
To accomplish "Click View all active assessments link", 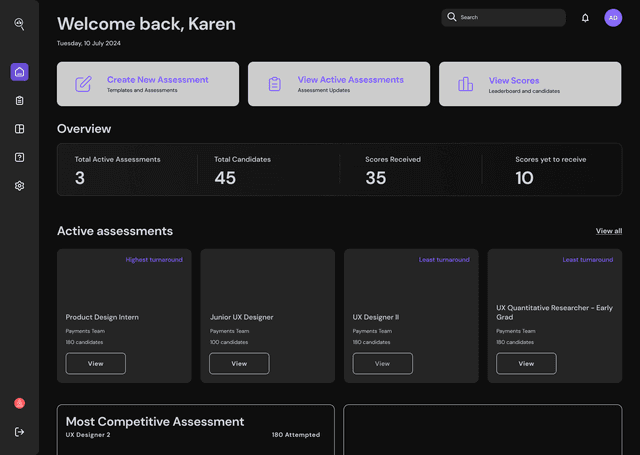I will pos(609,231).
